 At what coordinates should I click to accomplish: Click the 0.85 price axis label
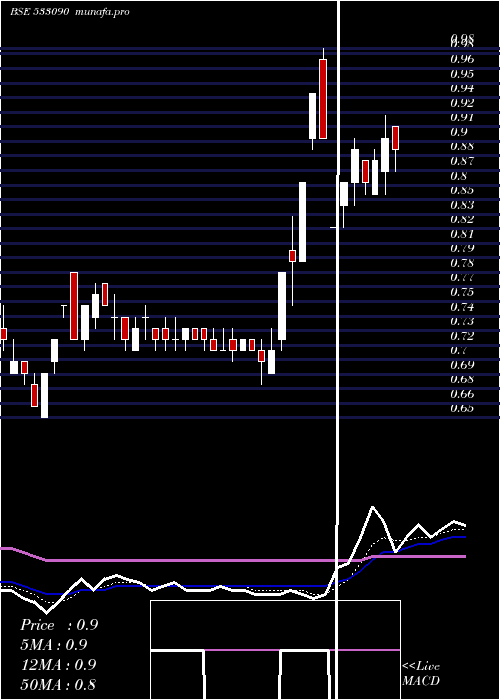click(462, 190)
